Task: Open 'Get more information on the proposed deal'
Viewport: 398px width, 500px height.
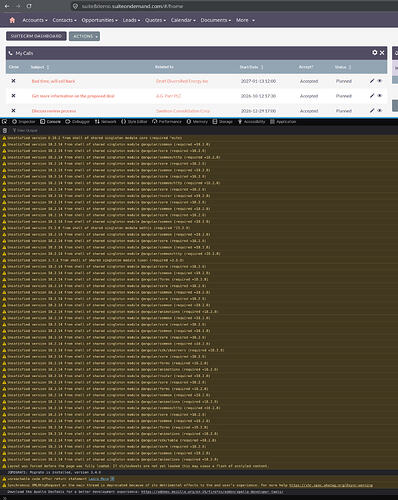Action: pyautogui.click(x=73, y=96)
